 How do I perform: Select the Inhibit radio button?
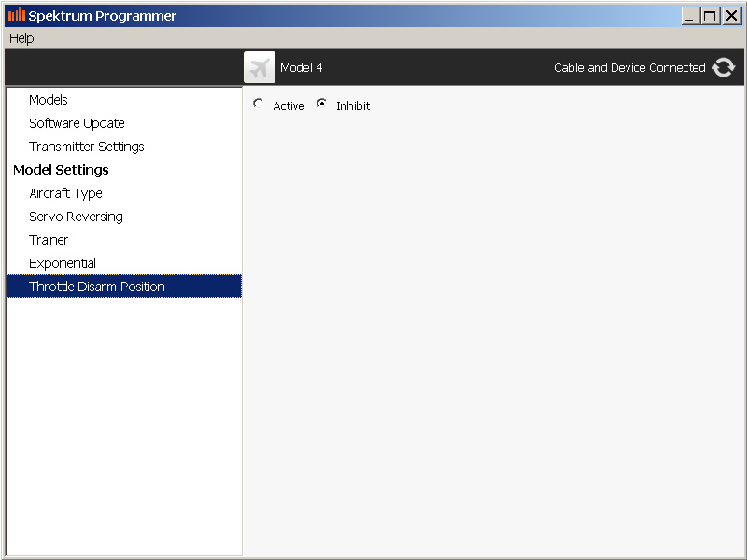pos(321,104)
